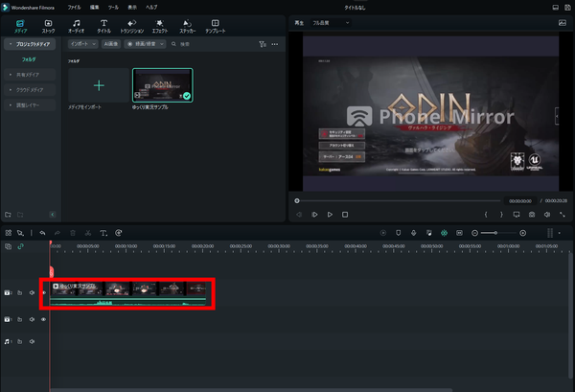The width and height of the screenshot is (575, 392).
Task: Click the delete trash icon in timeline toolbar
Action: [73, 233]
